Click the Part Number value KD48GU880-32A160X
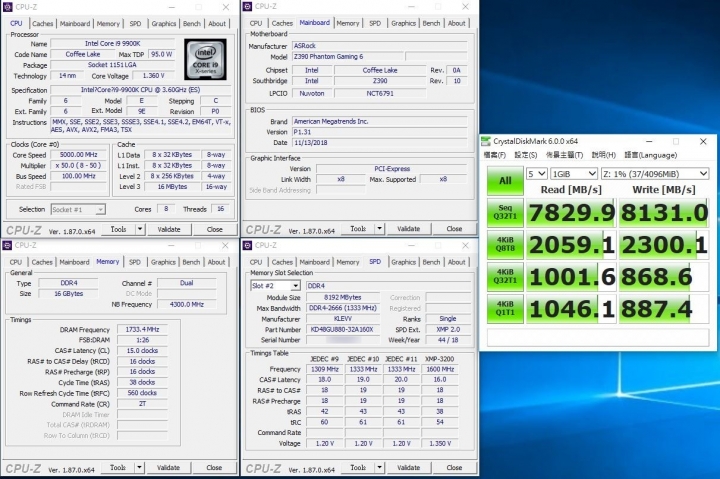720x479 pixels. (343, 329)
